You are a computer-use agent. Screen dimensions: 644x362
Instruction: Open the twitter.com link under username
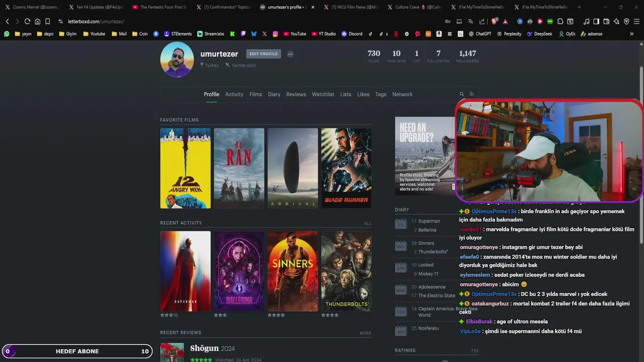[x=244, y=65]
